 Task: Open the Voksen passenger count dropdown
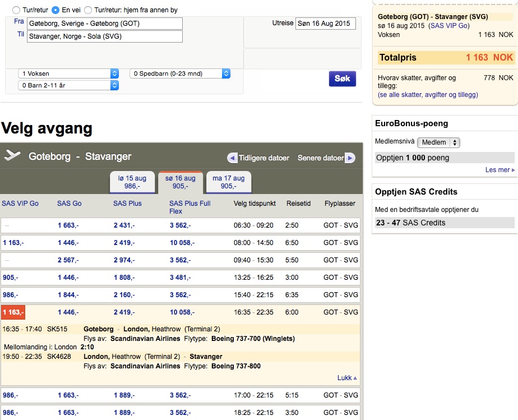(x=68, y=73)
